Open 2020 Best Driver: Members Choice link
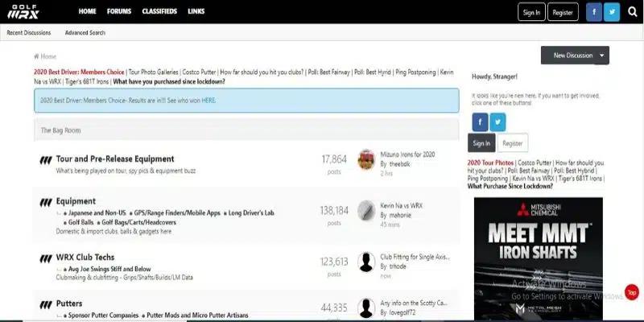 pyautogui.click(x=79, y=72)
